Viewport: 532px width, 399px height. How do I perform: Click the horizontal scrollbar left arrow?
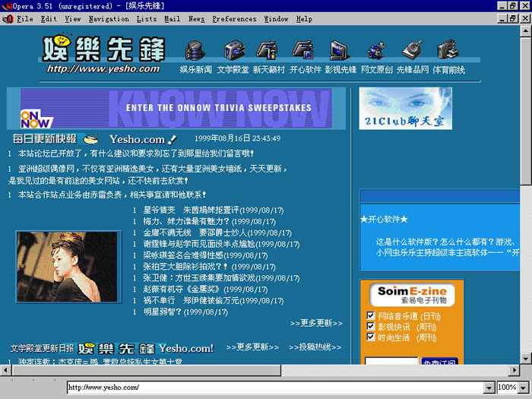coord(5,370)
